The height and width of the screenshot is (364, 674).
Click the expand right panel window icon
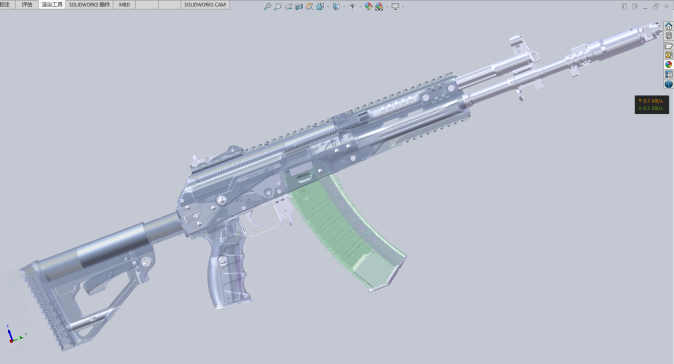click(x=635, y=6)
